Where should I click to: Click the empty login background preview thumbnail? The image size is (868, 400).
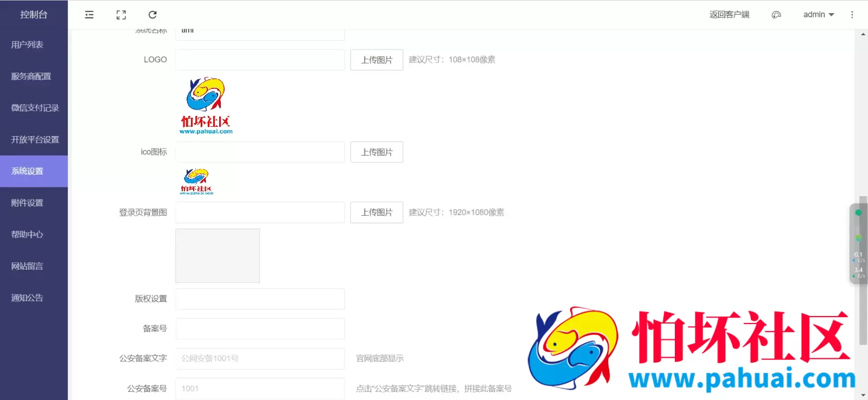218,256
